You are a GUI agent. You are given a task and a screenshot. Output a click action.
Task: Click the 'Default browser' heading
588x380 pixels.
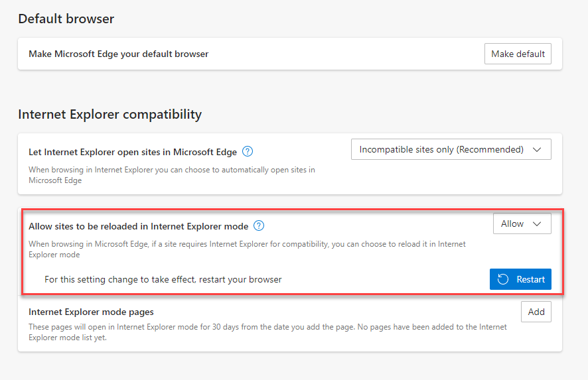66,19
